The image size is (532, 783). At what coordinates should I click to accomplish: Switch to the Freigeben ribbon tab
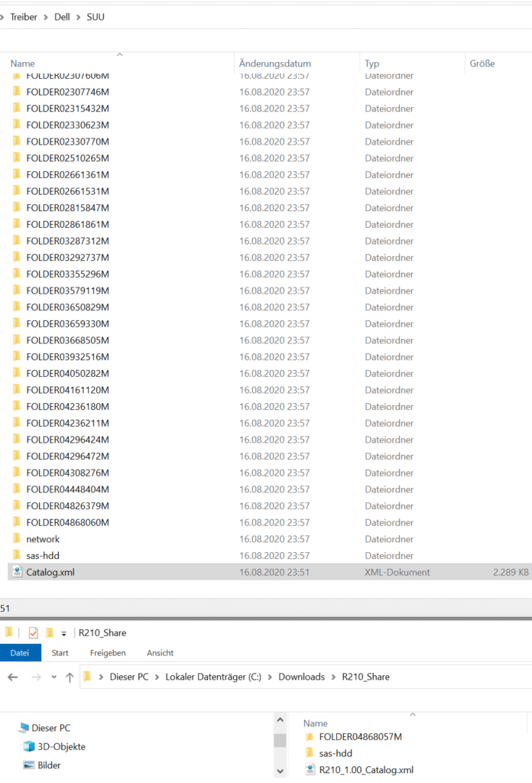[x=108, y=653]
